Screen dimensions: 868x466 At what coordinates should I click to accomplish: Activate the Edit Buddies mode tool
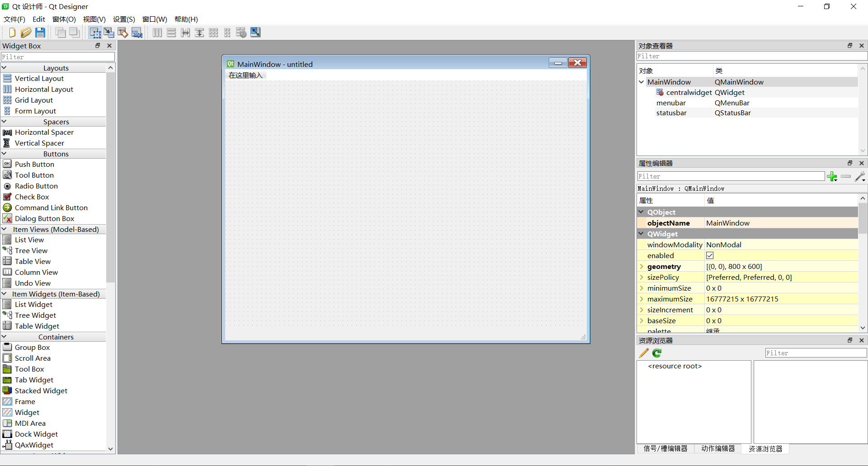(123, 32)
